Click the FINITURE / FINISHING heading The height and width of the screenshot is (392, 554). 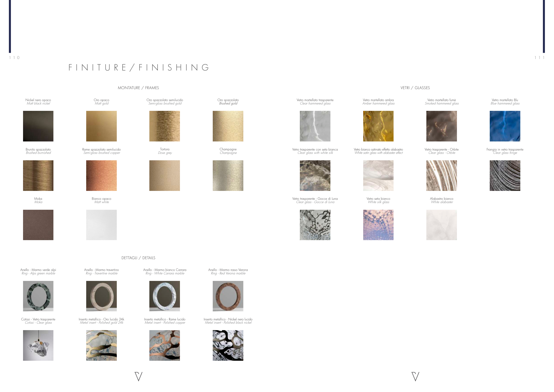point(139,68)
